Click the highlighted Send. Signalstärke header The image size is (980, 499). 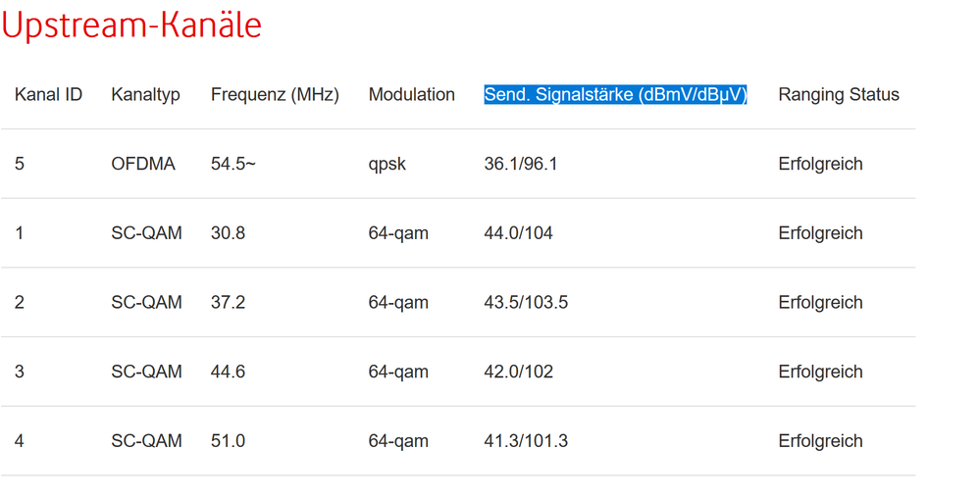[x=615, y=95]
